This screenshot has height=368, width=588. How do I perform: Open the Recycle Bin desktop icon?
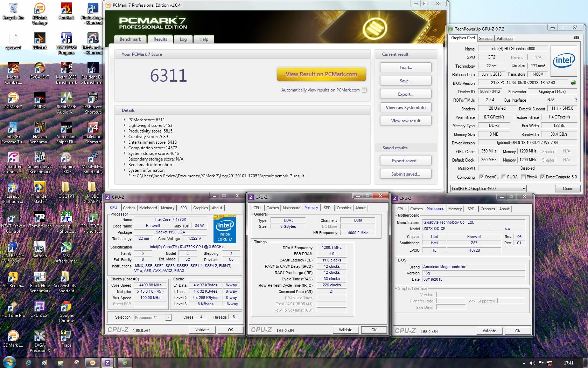pos(13,11)
